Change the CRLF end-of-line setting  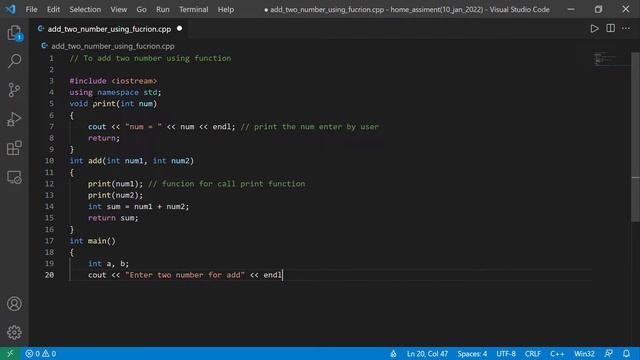point(533,353)
